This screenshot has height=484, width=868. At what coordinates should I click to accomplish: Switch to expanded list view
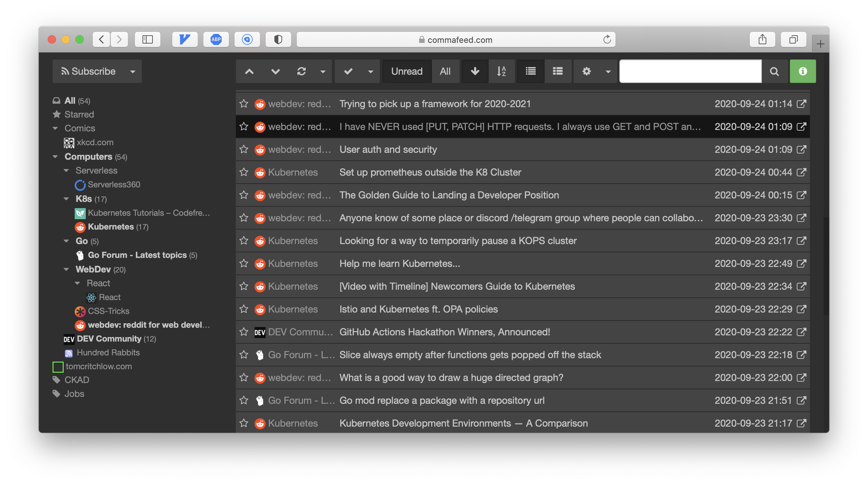tap(558, 71)
